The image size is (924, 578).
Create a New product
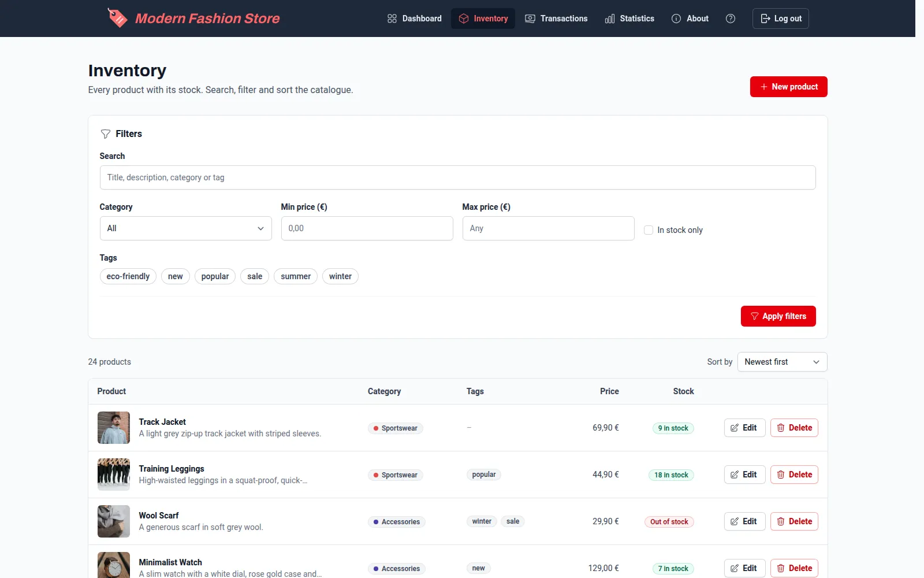click(x=789, y=87)
